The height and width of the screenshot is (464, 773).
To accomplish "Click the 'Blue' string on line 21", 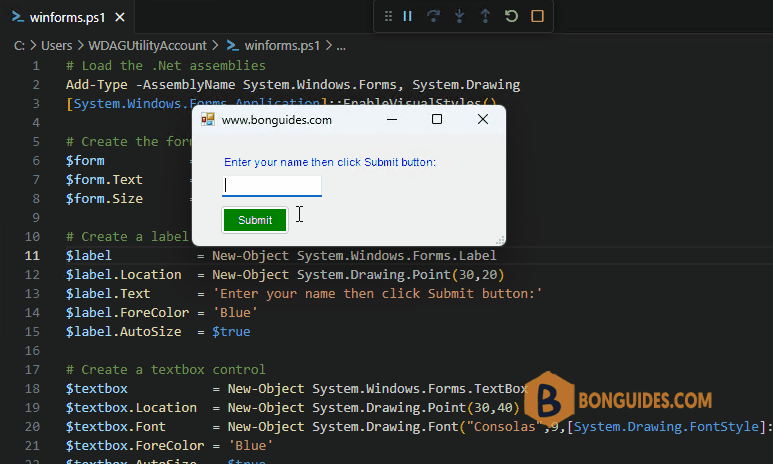I will 250,446.
